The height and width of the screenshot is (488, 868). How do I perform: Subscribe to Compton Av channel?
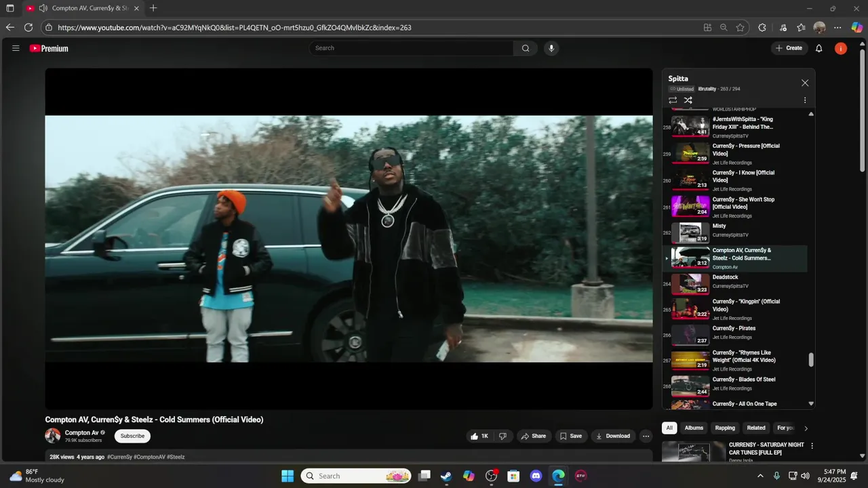(132, 436)
